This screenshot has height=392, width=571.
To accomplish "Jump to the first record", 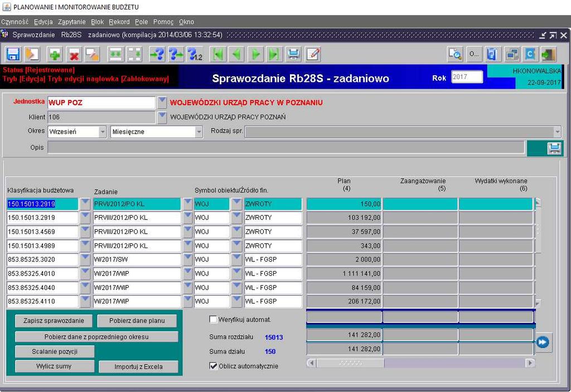I will pyautogui.click(x=218, y=55).
